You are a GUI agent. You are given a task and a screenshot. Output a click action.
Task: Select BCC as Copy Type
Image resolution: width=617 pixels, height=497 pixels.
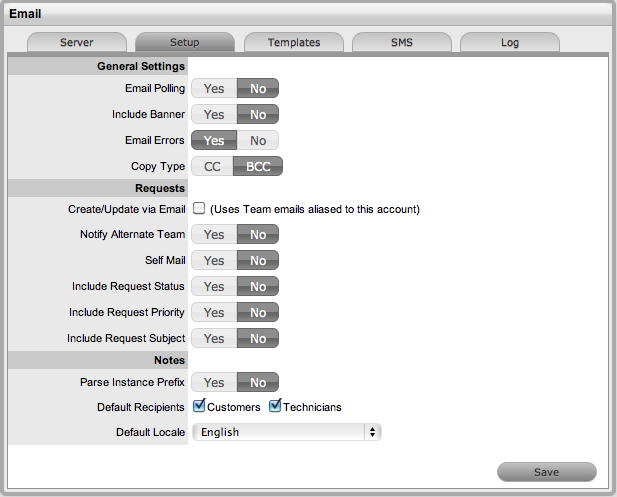click(x=258, y=167)
